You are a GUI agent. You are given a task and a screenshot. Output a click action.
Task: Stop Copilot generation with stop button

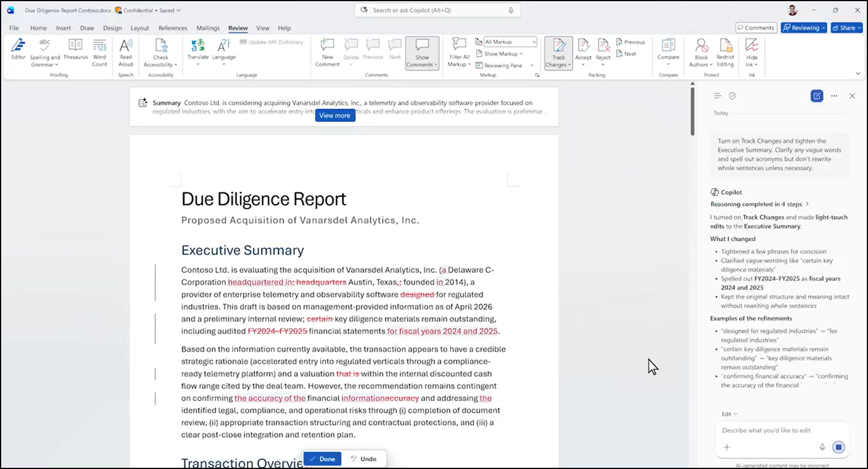839,447
